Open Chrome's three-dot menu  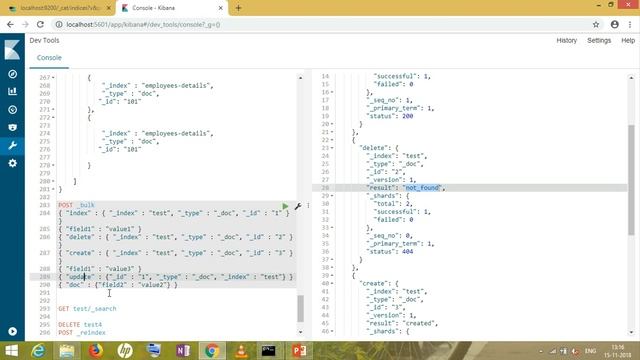630,24
